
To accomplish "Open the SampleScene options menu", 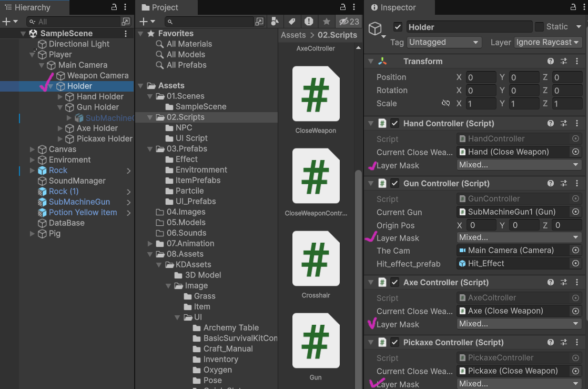I will (126, 33).
